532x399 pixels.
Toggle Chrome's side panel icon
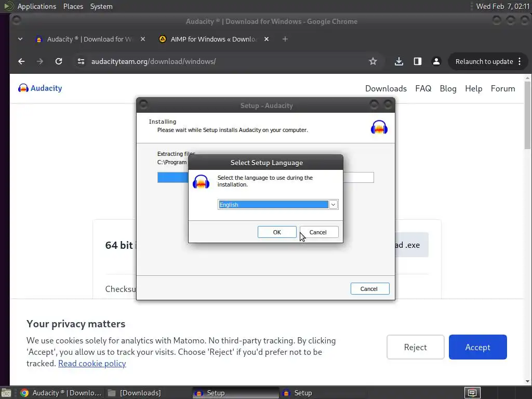(x=418, y=61)
